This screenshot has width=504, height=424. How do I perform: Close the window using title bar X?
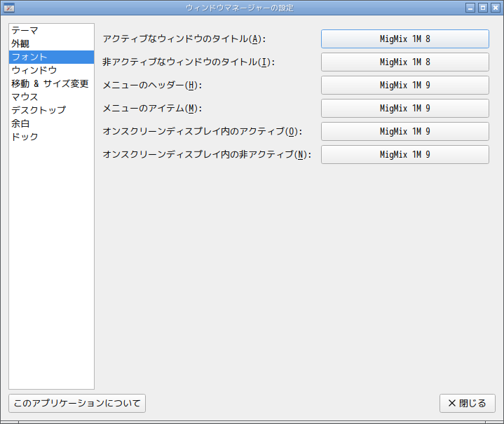click(494, 8)
